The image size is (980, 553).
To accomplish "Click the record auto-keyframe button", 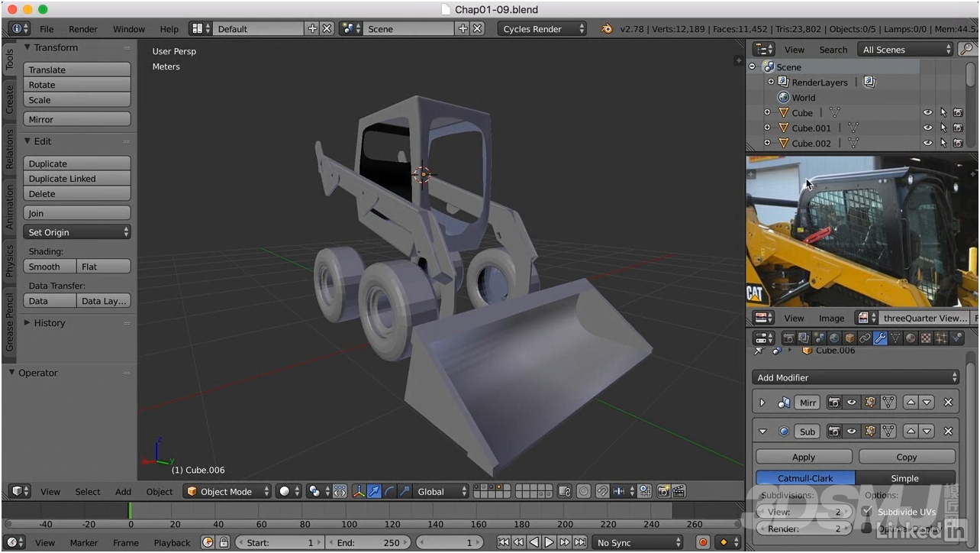I will 703,542.
